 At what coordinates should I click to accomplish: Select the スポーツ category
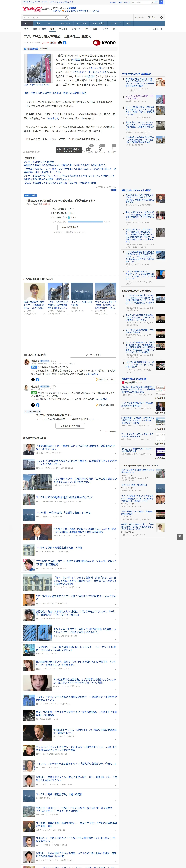tap(76, 29)
